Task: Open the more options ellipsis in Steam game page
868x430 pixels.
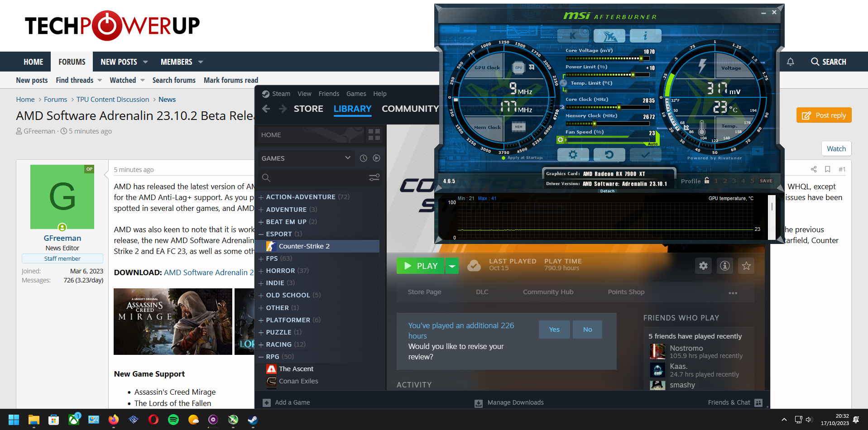Action: point(733,293)
